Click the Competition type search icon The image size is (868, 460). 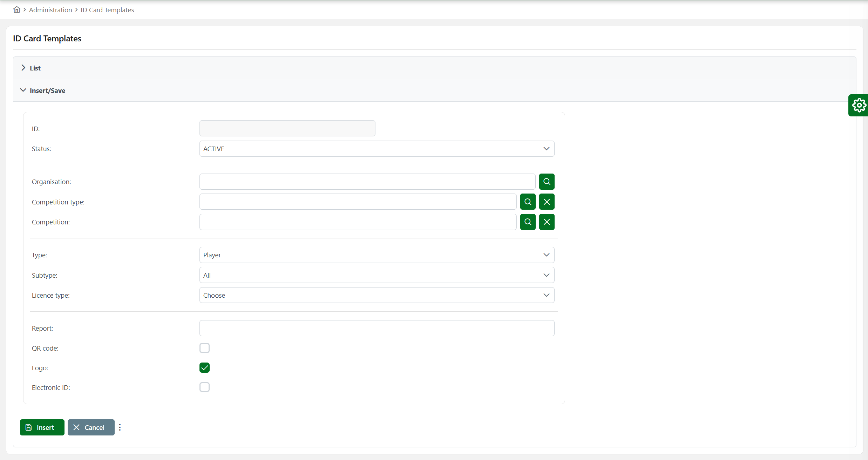(x=528, y=202)
